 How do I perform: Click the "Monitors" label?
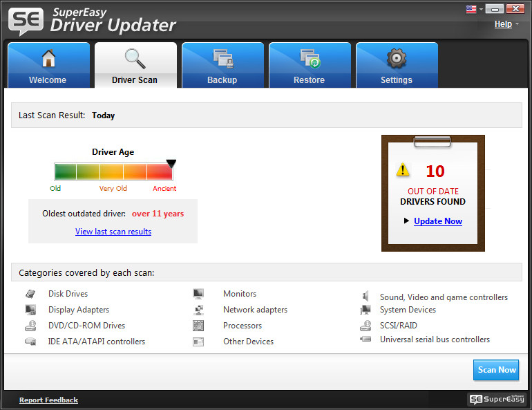[x=240, y=294]
